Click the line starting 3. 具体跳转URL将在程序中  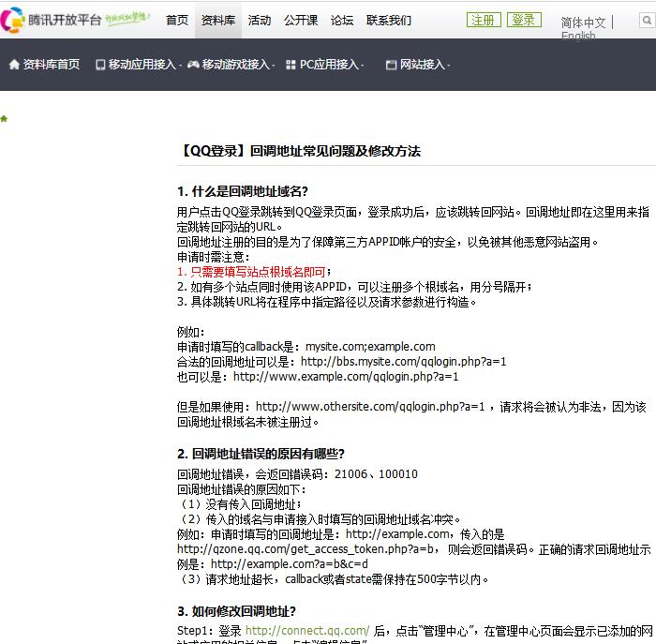point(327,302)
